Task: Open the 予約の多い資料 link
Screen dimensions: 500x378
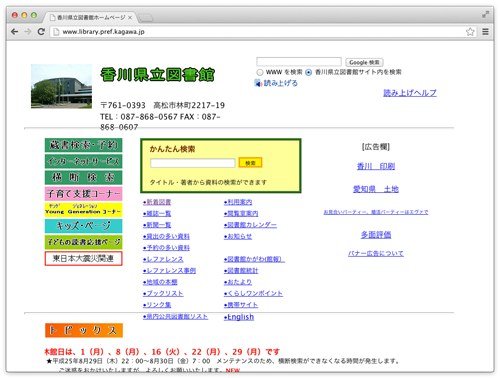Action: pyautogui.click(x=166, y=248)
